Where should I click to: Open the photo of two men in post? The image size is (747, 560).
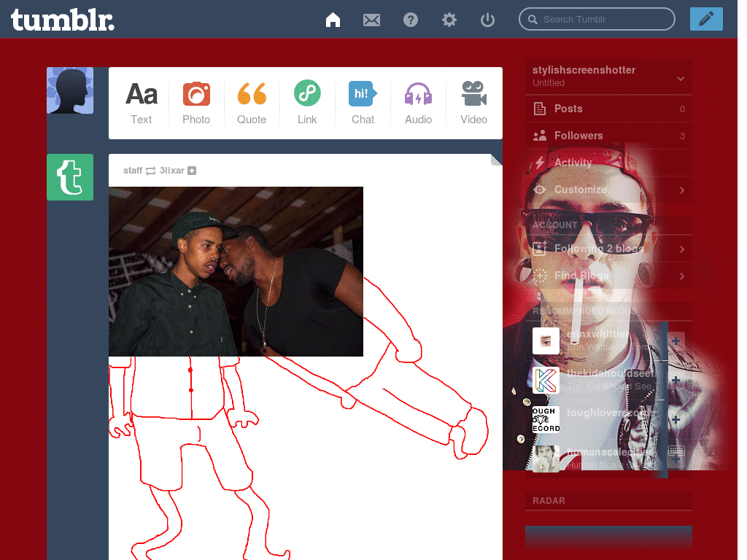(236, 271)
